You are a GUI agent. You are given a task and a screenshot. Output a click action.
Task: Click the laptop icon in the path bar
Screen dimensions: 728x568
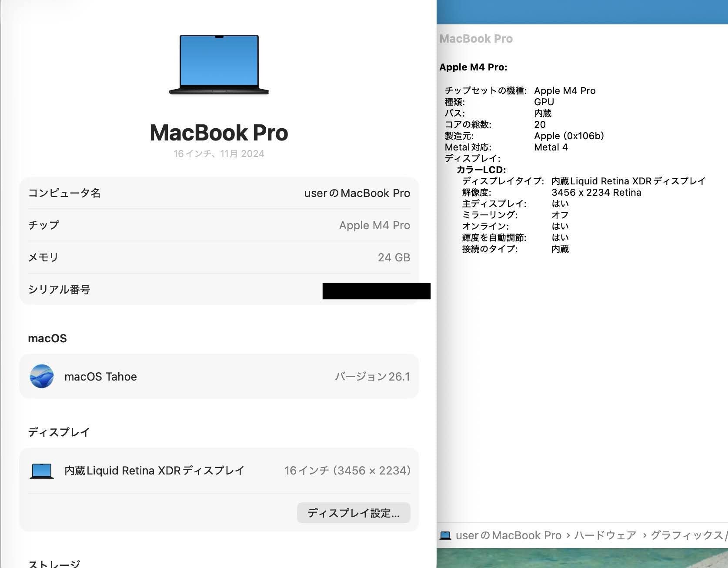445,535
